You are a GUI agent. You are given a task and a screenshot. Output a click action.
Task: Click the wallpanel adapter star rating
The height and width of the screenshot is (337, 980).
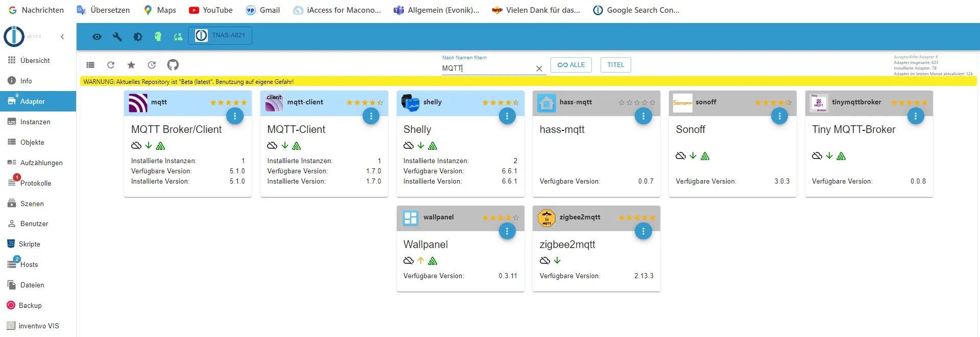(x=500, y=218)
